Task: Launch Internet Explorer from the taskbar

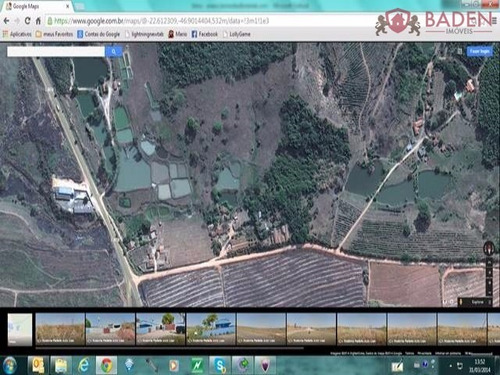Action: 84,366
